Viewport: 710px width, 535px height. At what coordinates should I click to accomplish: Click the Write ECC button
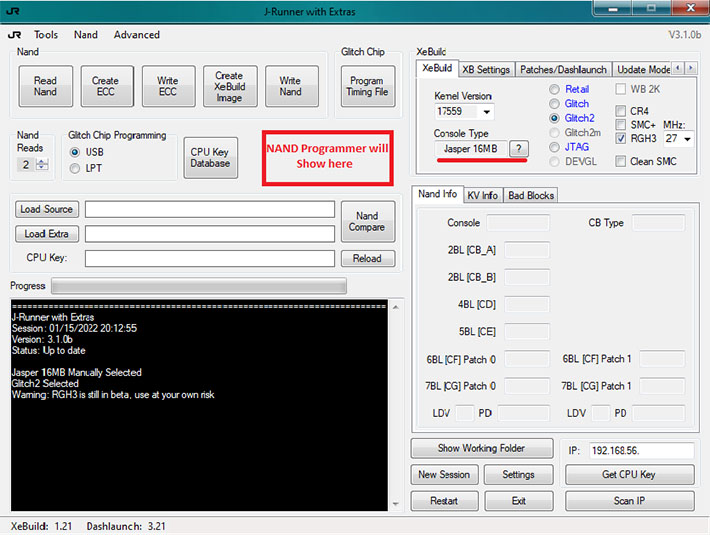point(168,86)
